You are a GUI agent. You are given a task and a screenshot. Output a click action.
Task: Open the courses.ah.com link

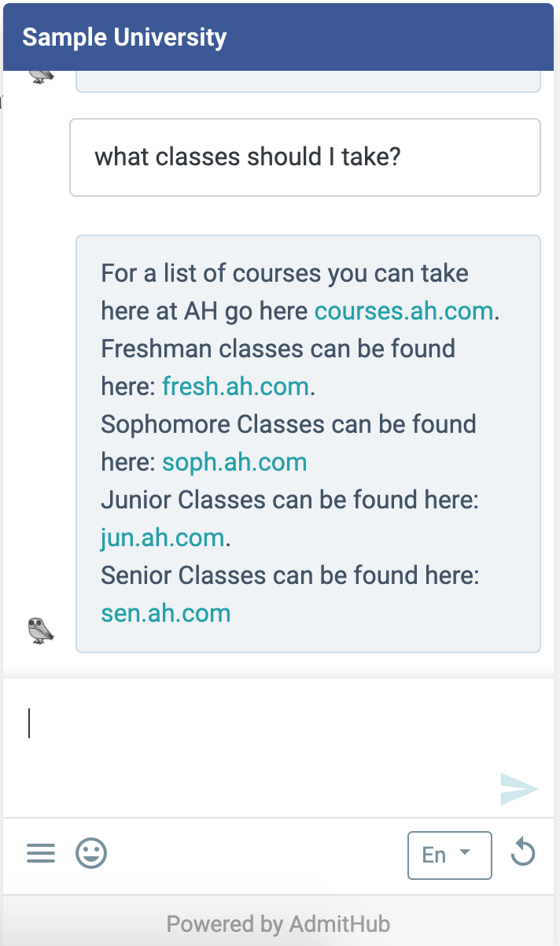[403, 311]
